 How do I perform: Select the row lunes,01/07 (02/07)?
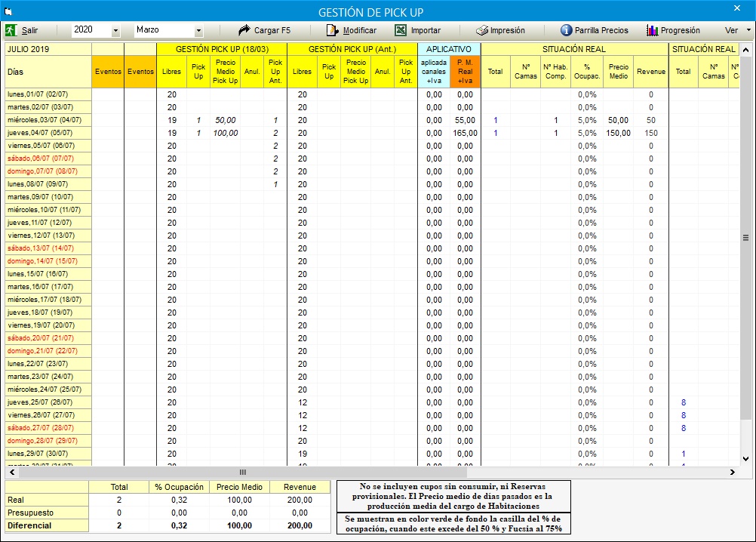[x=48, y=94]
